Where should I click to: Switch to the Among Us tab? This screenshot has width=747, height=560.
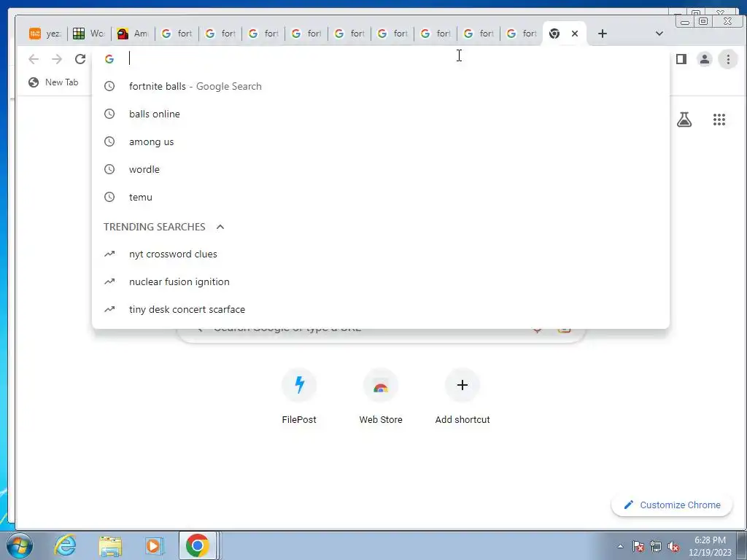coord(133,34)
